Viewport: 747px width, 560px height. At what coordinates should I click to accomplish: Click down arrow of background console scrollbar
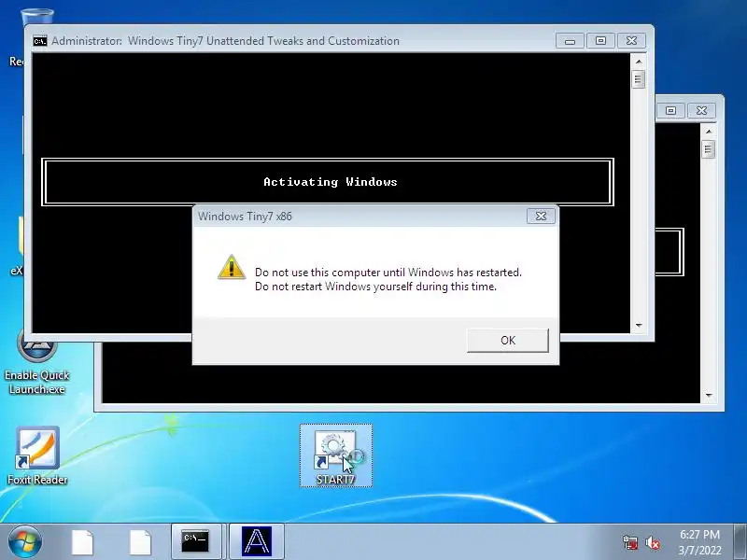(709, 395)
